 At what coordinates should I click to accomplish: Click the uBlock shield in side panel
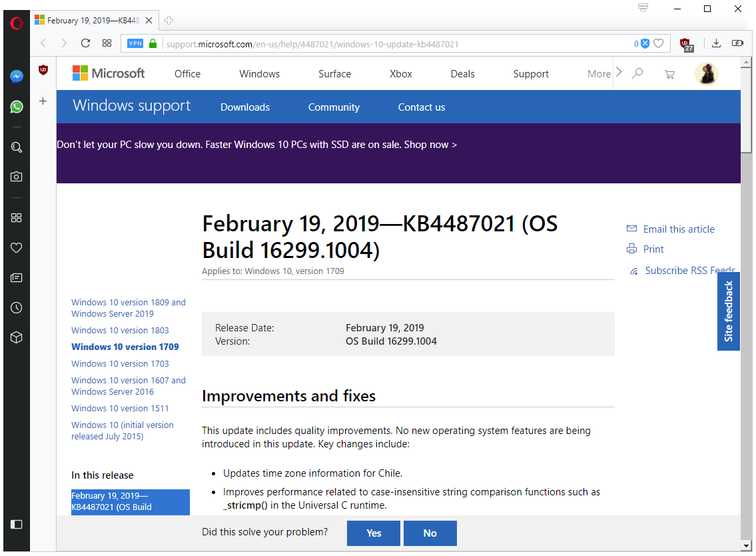[x=43, y=70]
